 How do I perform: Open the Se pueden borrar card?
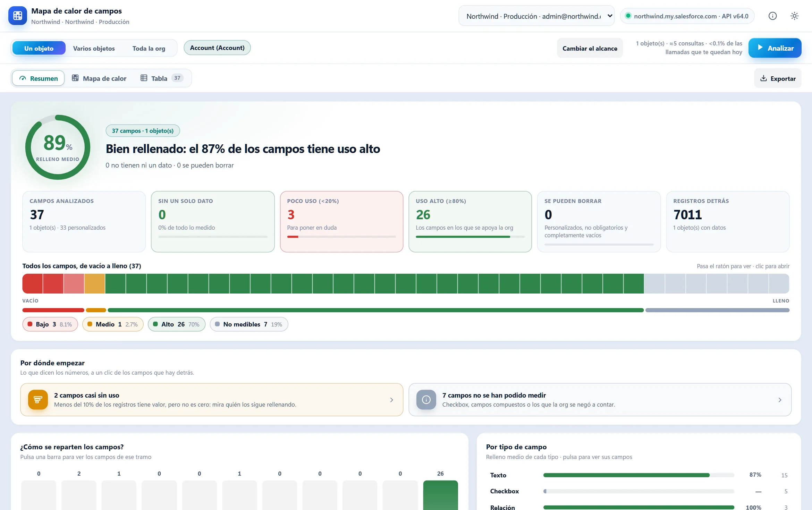tap(599, 222)
